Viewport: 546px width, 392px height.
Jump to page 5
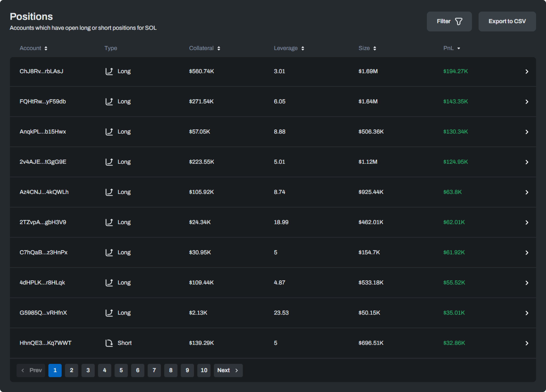click(121, 370)
